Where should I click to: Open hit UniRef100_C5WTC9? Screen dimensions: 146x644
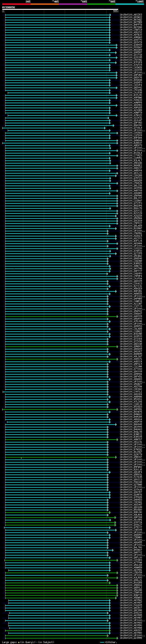tap(131, 30)
